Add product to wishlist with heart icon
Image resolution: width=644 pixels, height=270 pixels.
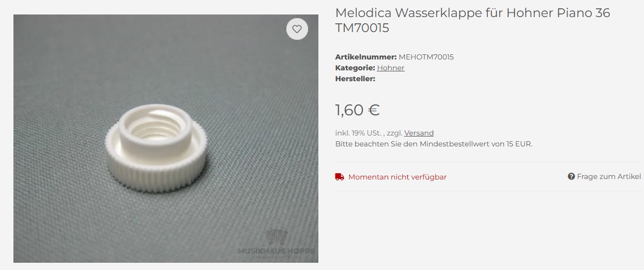click(297, 29)
